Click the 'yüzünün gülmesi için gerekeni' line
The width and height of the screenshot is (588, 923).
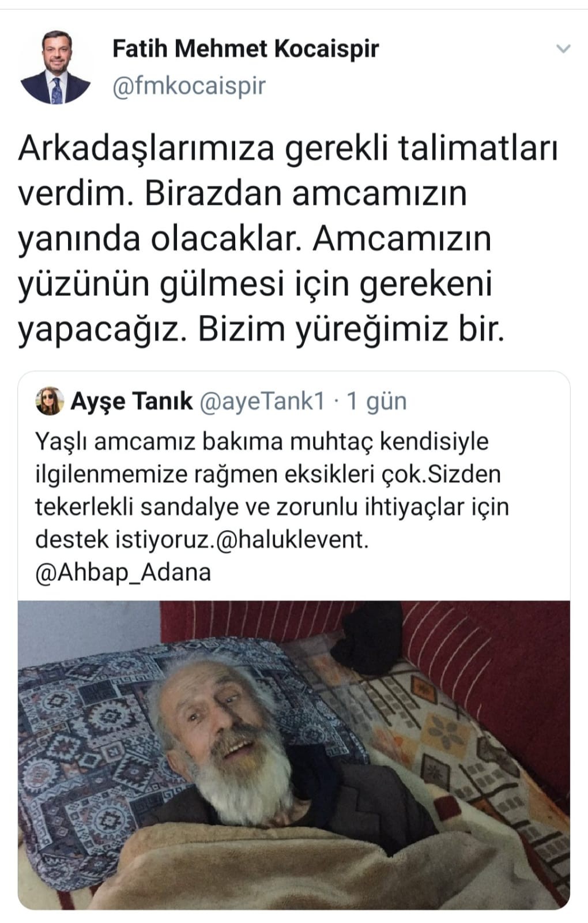255,284
